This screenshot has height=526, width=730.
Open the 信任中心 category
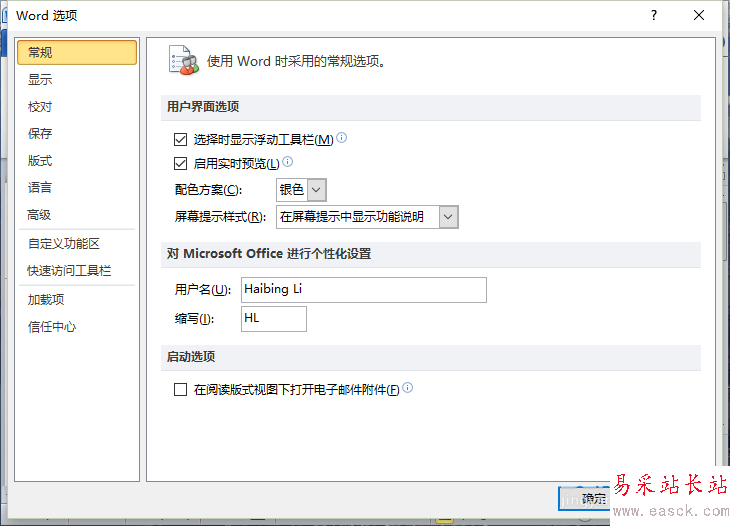[52, 326]
